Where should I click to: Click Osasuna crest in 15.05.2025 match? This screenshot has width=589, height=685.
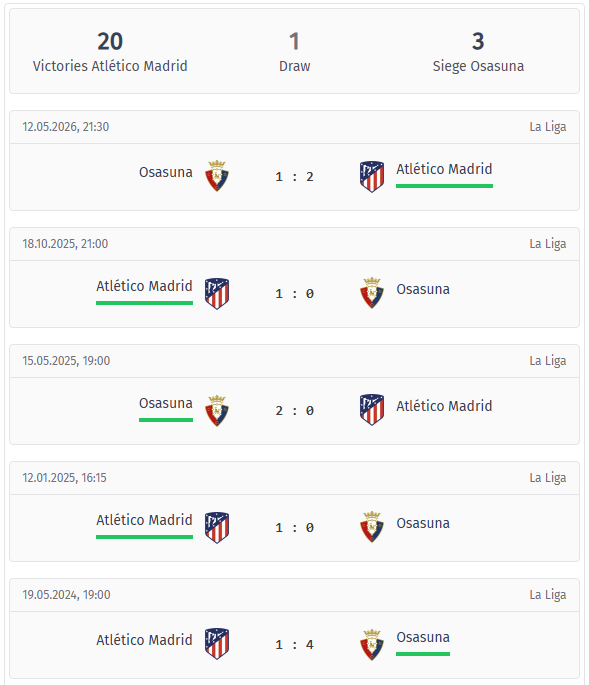click(x=217, y=410)
